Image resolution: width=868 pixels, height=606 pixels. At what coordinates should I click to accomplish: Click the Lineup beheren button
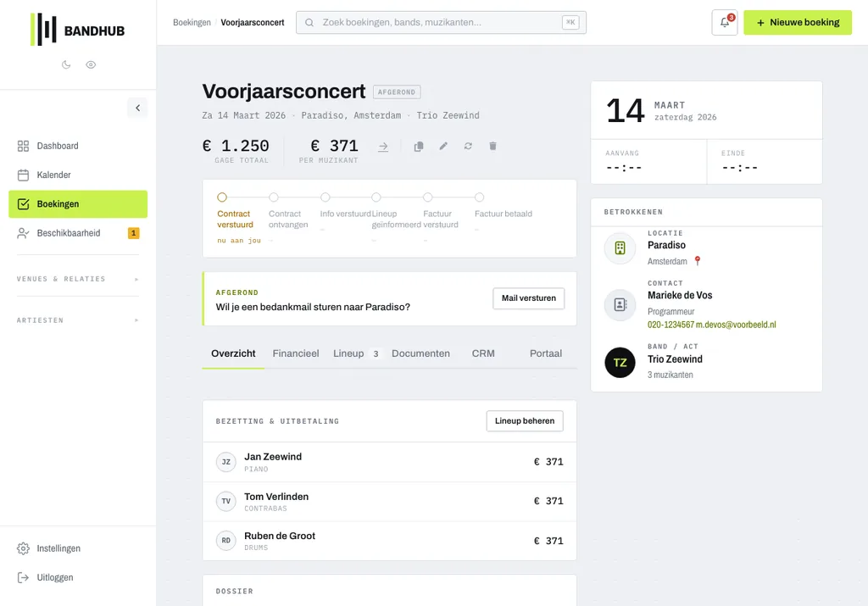tap(525, 421)
